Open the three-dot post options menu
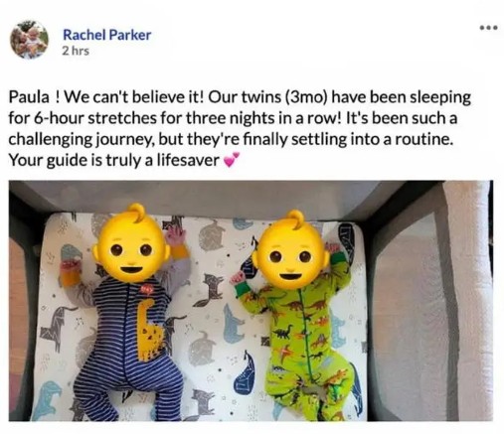This screenshot has width=504, height=434. pyautogui.click(x=489, y=28)
